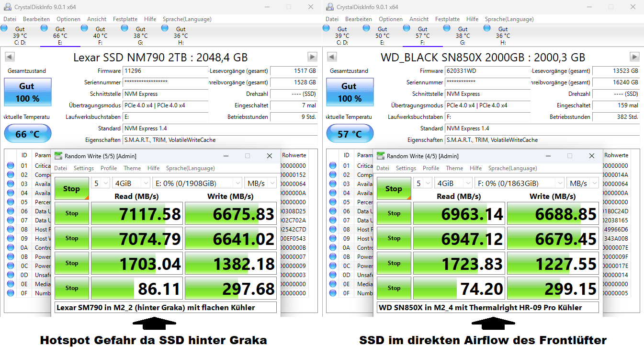Go to next disk in Lexar window
The width and height of the screenshot is (644, 348).
[x=312, y=57]
